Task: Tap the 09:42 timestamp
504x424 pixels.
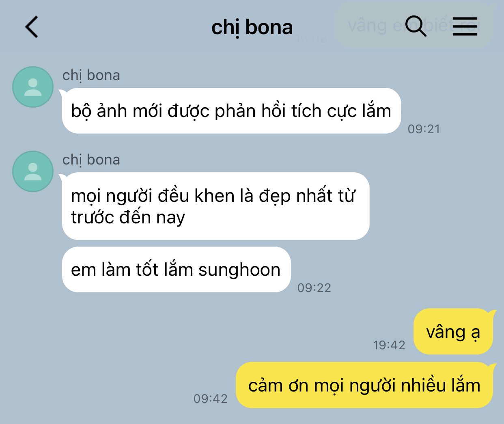Action: pos(210,399)
